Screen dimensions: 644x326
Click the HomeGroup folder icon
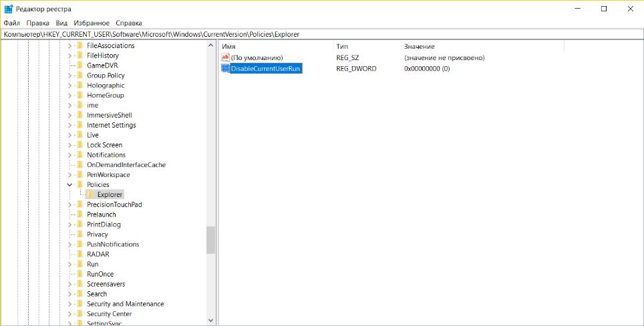[x=80, y=96]
